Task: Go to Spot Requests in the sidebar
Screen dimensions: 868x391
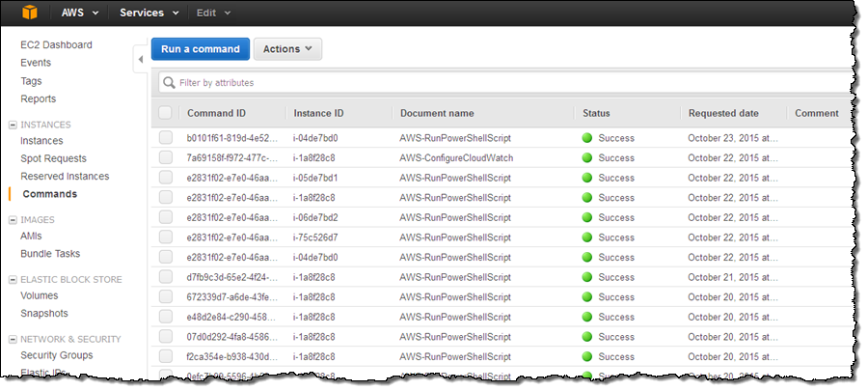Action: coord(53,158)
